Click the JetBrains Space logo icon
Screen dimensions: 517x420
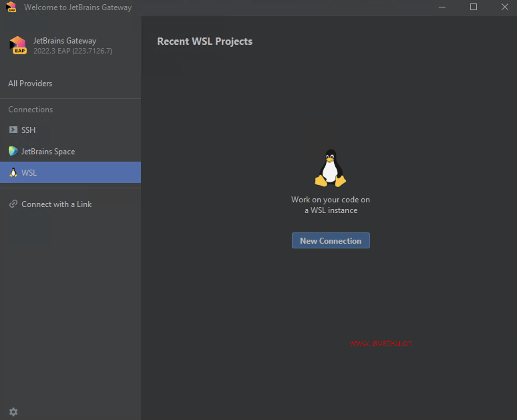tap(13, 151)
